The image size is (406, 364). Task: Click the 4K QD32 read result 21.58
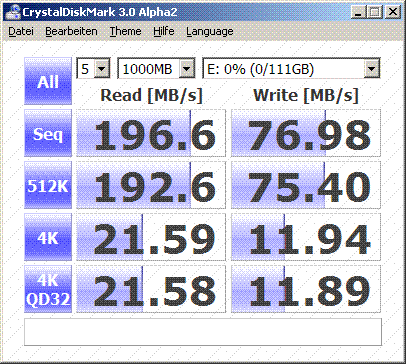tap(151, 289)
